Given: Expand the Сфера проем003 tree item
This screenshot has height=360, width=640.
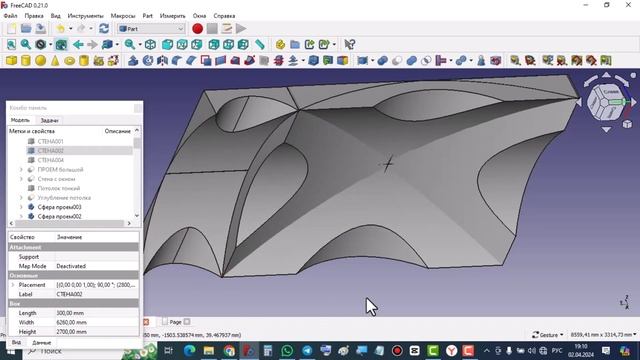Looking at the screenshot, I should [21, 207].
